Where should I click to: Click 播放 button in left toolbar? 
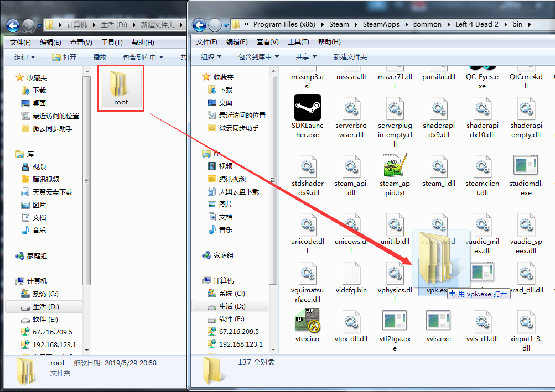tap(100, 58)
